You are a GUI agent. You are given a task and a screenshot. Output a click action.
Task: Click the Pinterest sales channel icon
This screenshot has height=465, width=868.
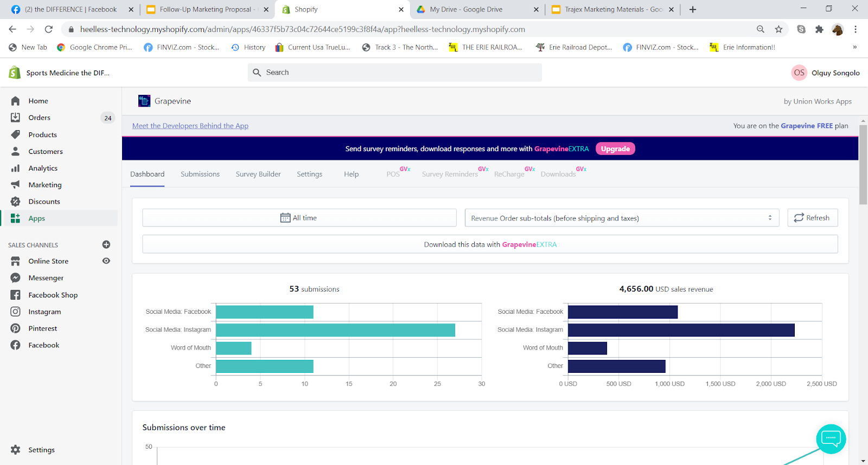point(15,328)
